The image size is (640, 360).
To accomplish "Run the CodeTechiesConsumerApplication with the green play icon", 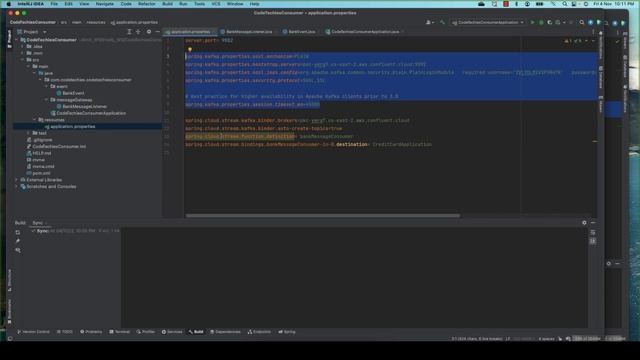I will click(x=532, y=22).
